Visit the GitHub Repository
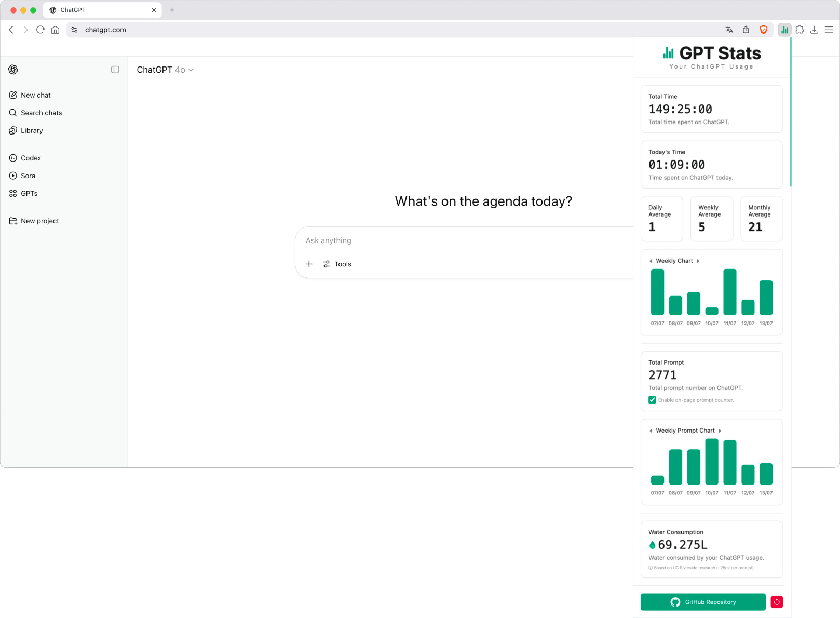The image size is (840, 618). click(702, 602)
